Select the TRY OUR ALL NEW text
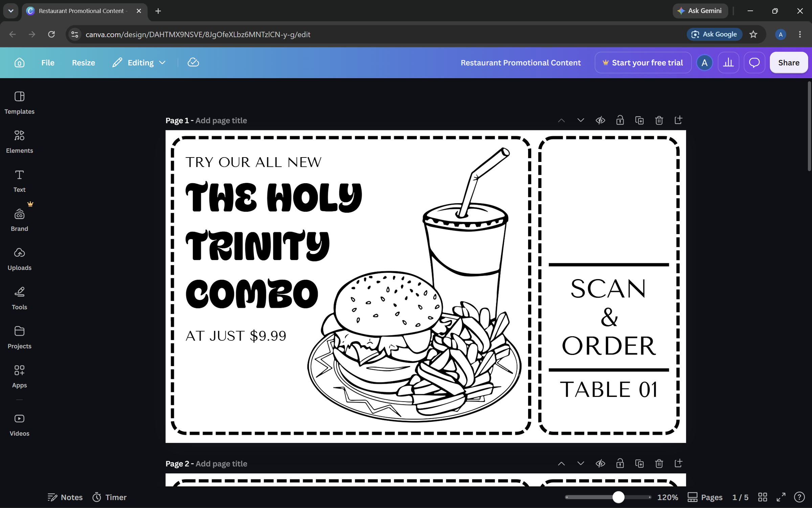The width and height of the screenshot is (812, 508). 253,162
